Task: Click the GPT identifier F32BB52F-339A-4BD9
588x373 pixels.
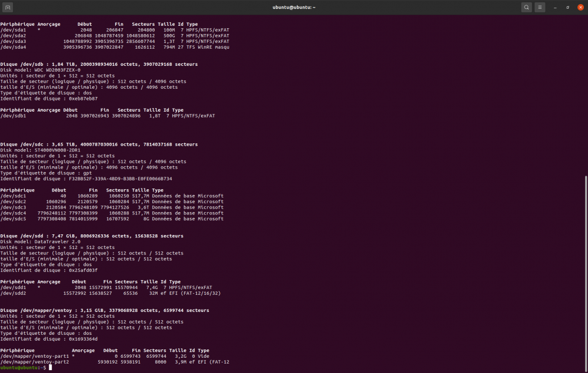Action: 121,179
